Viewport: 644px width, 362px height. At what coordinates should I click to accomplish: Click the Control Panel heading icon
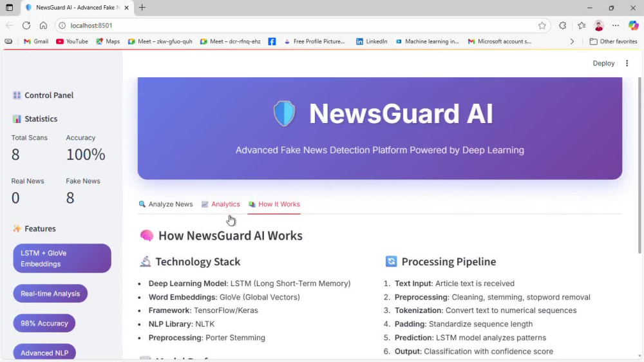pyautogui.click(x=17, y=95)
